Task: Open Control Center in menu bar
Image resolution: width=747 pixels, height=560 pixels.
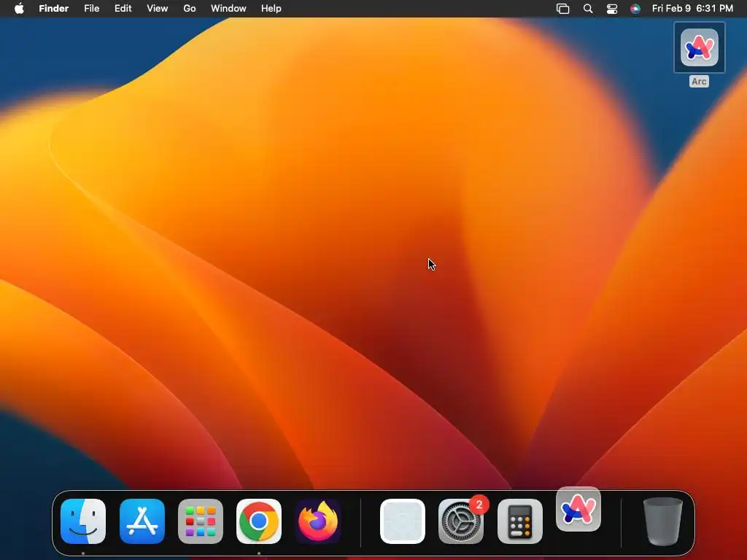Action: tap(612, 9)
